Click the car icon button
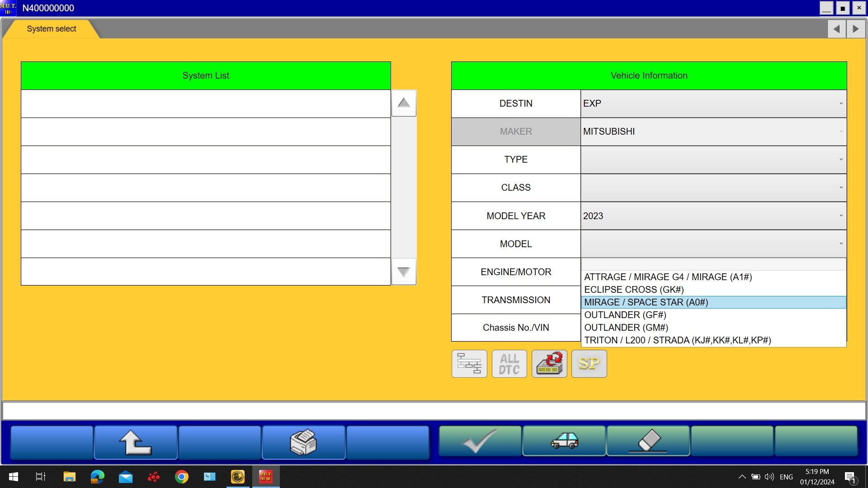Image resolution: width=868 pixels, height=488 pixels. 564,441
